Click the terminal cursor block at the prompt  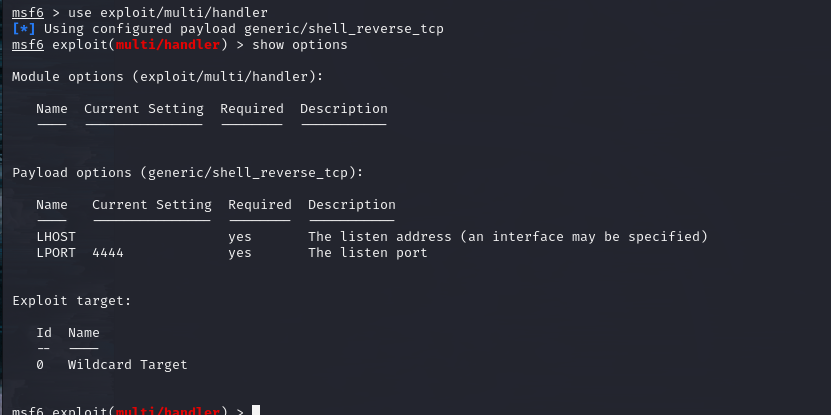[256, 410]
